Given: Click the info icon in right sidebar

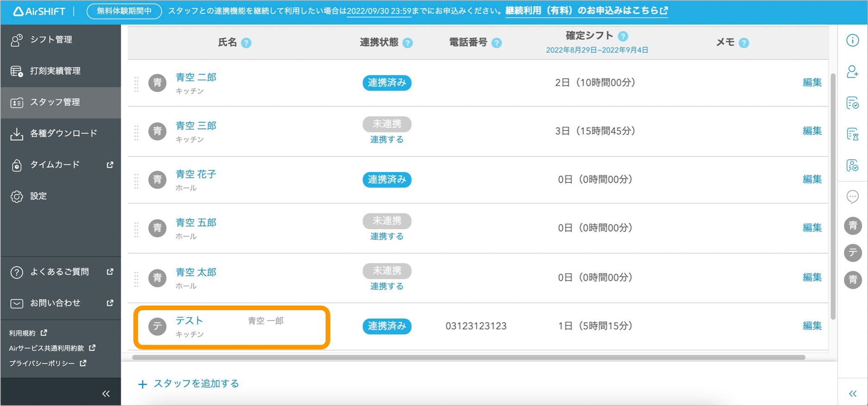Looking at the screenshot, I should coord(852,40).
